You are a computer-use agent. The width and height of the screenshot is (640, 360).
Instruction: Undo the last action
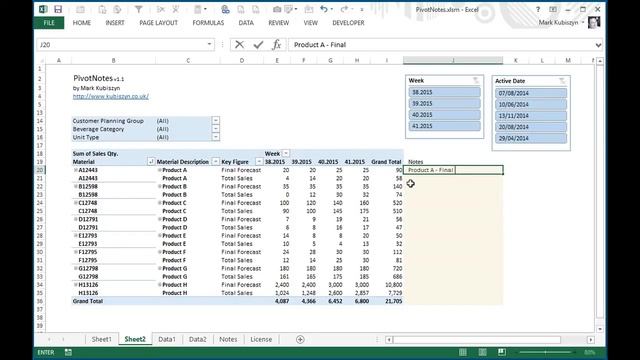click(x=324, y=9)
